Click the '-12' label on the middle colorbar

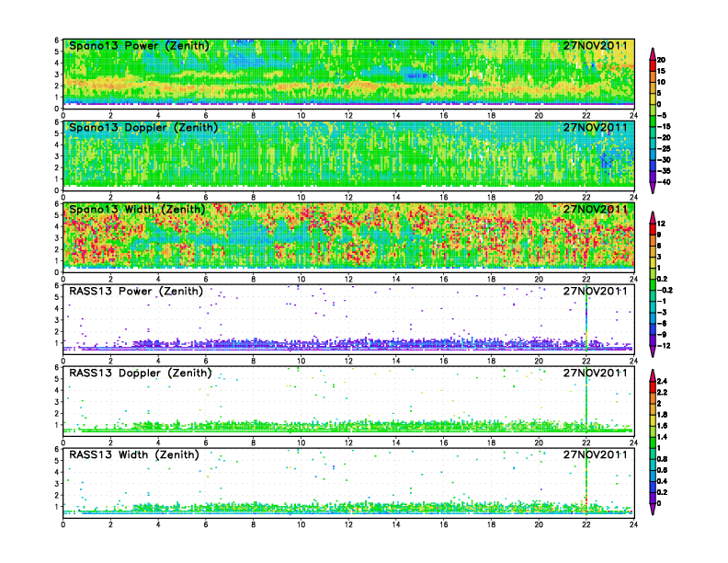click(664, 346)
